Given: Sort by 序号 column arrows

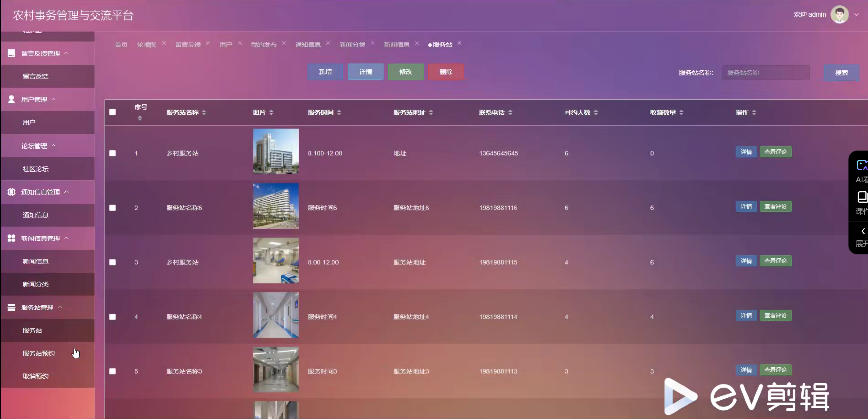Looking at the screenshot, I should (x=140, y=118).
